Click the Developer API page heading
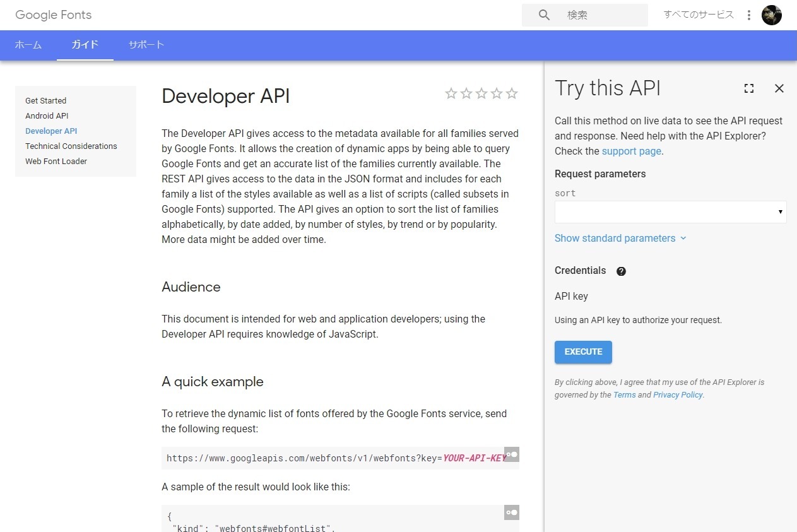Image resolution: width=797 pixels, height=532 pixels. 226,96
